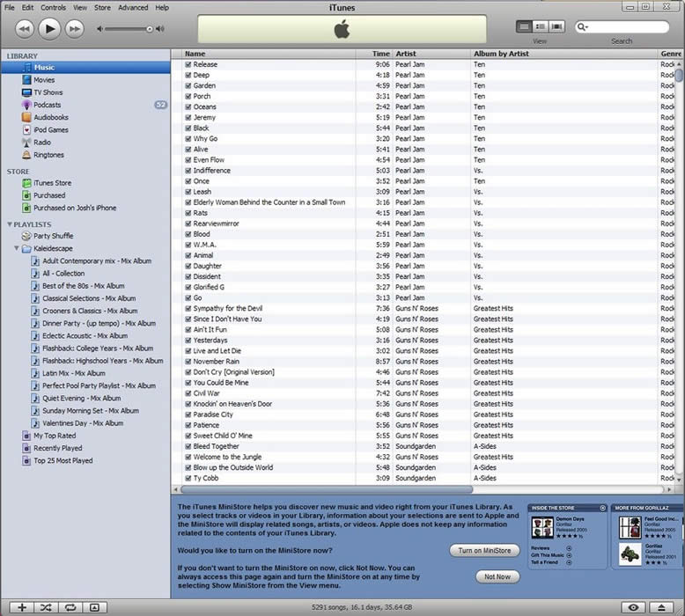This screenshot has width=685, height=616.
Task: Uncheck the song Rearviewmirror
Action: click(188, 224)
